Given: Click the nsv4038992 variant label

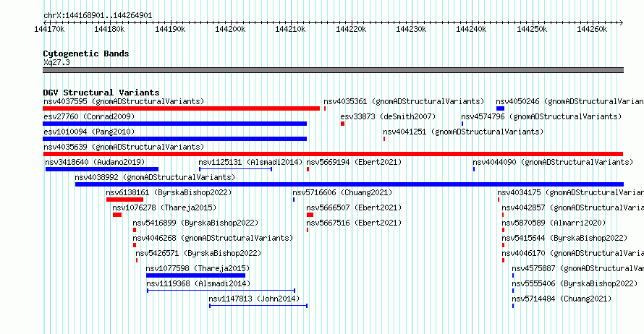Looking at the screenshot, I should (156, 177).
